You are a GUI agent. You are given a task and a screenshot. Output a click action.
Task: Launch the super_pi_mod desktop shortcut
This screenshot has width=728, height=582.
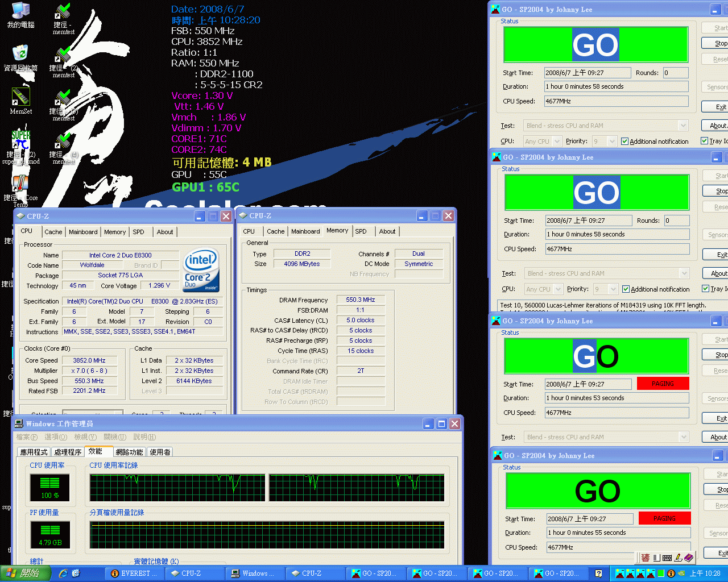(21, 147)
